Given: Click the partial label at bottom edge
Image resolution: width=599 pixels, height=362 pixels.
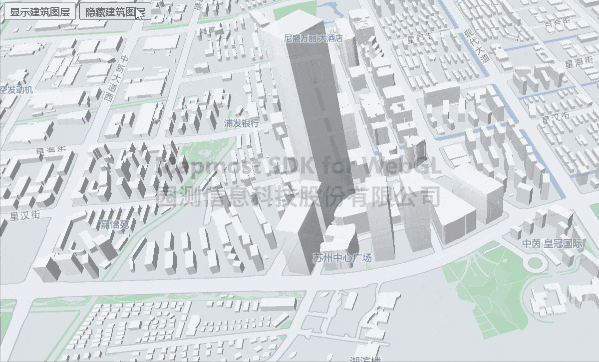Looking at the screenshot, I should 366,359.
